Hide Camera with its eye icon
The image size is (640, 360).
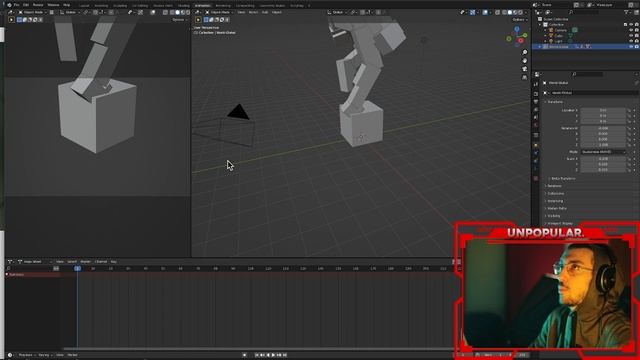[x=631, y=30]
